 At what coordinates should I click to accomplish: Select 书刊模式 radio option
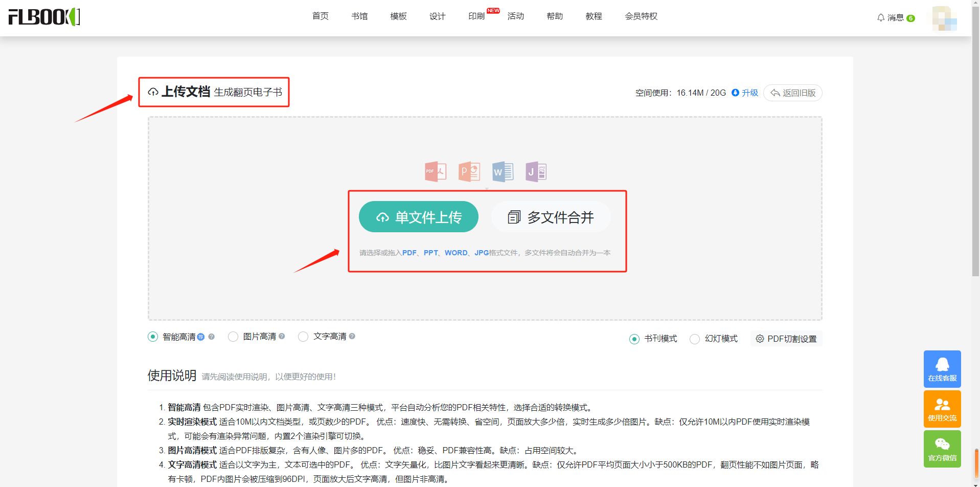tap(634, 339)
